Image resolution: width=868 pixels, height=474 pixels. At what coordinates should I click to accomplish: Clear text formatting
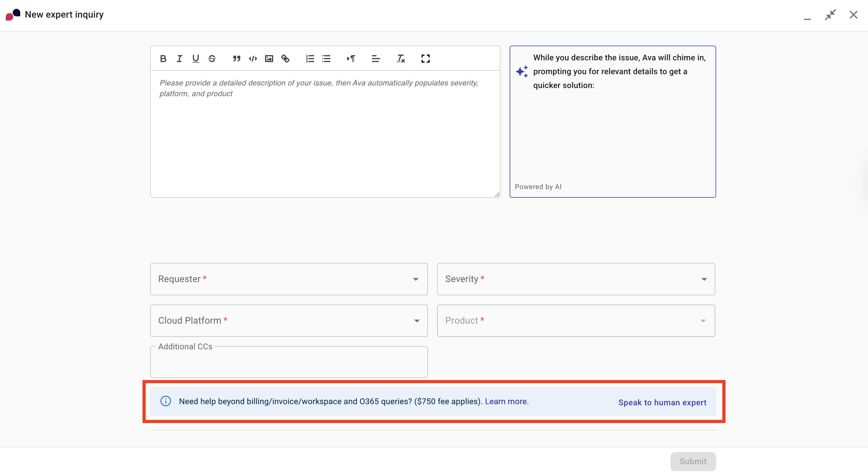pos(400,59)
